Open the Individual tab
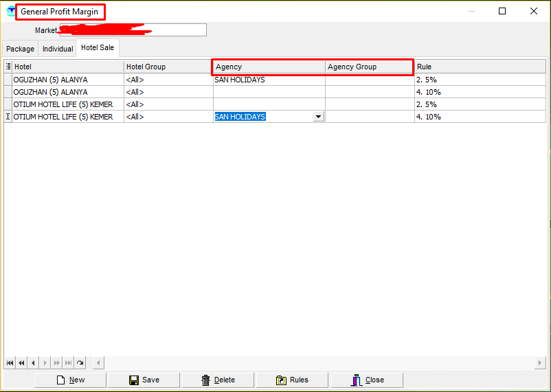Viewport: 551px width, 392px height. [x=58, y=49]
